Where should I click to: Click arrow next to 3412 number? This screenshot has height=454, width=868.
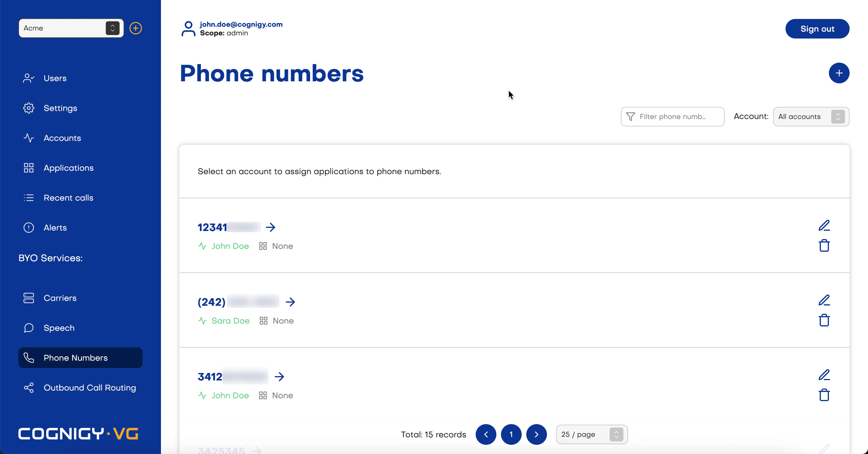[279, 376]
